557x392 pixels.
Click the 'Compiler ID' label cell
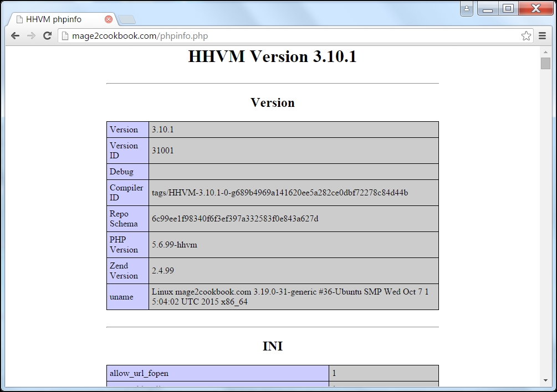127,193
